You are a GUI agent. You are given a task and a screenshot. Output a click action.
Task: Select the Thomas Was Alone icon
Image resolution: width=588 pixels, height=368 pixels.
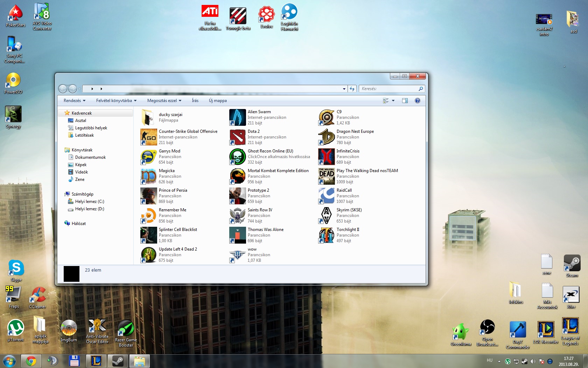tap(237, 235)
